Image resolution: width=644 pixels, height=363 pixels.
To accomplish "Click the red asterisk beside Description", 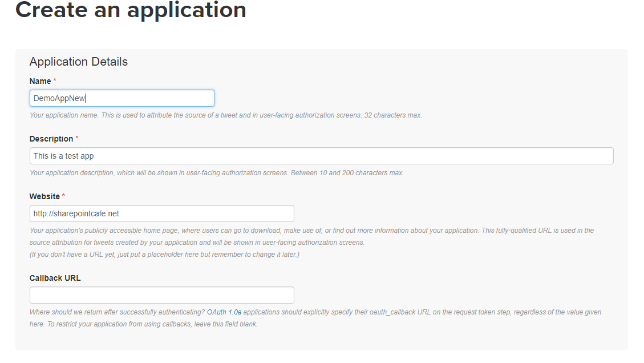I will (x=77, y=139).
